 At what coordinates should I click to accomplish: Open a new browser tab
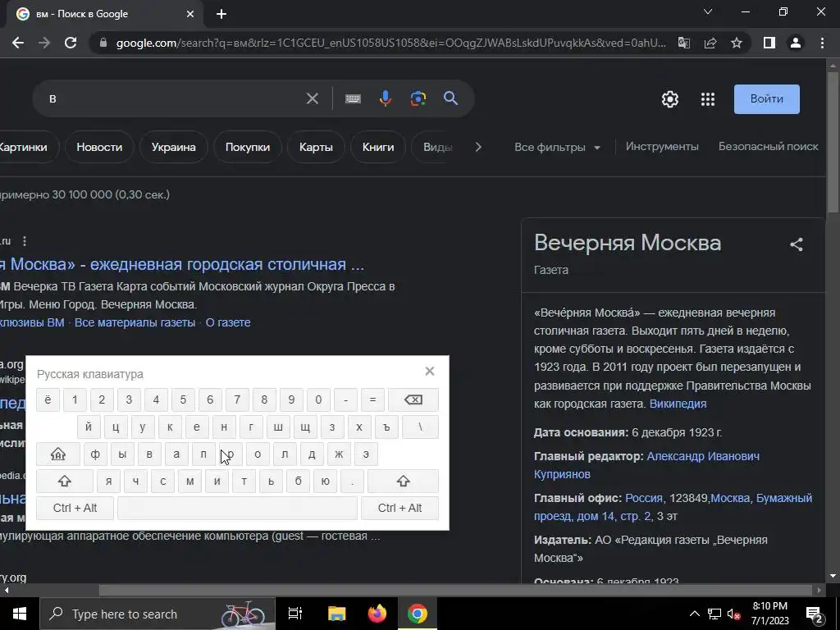[x=221, y=14]
